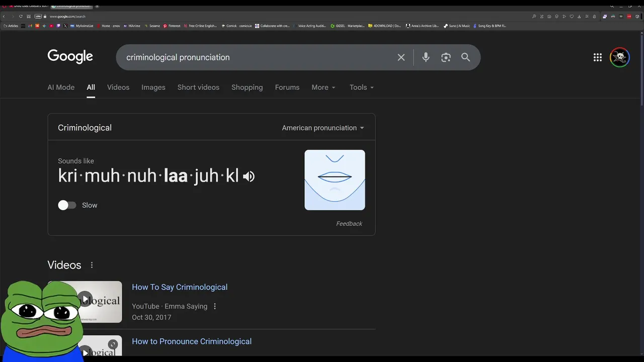Screen dimensions: 644x362
Task: Open the Free Online English bookmark
Action: tap(200, 26)
